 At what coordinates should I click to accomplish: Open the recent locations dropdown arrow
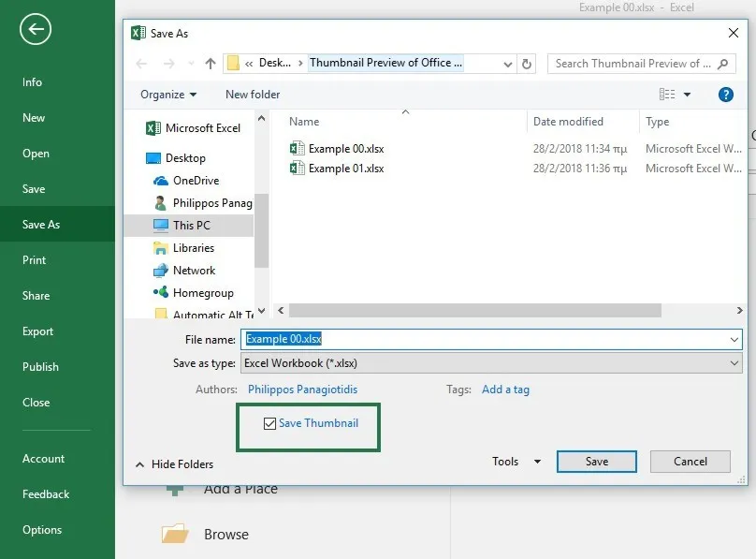click(192, 64)
